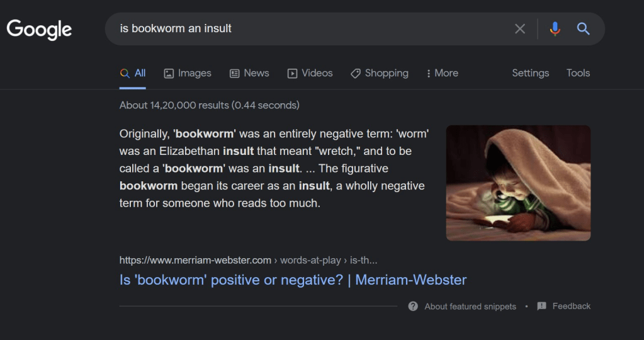Open the child reading under blanket thumbnail
Screen dimensions: 644x340
(x=518, y=183)
